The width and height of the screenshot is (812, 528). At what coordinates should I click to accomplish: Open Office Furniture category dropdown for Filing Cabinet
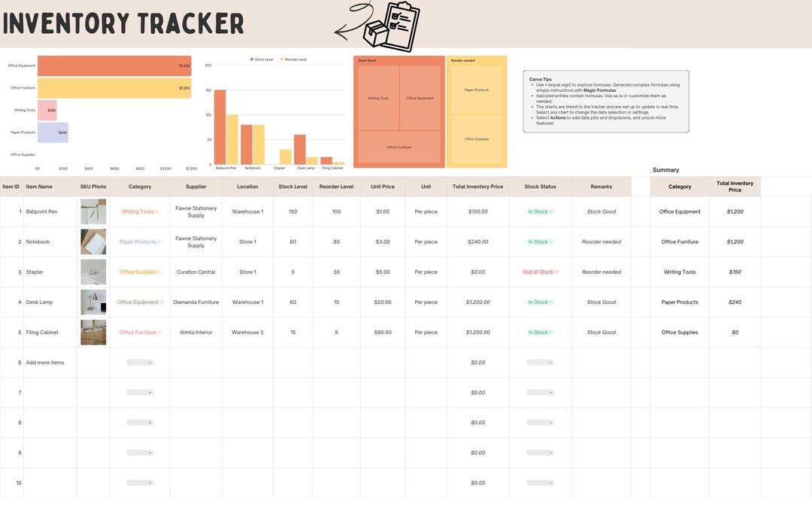[140, 332]
